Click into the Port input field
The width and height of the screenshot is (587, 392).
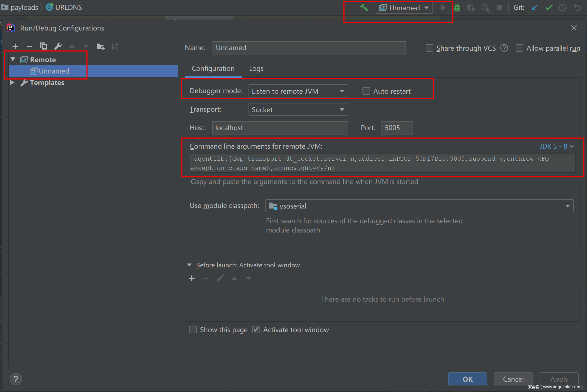[x=397, y=128]
